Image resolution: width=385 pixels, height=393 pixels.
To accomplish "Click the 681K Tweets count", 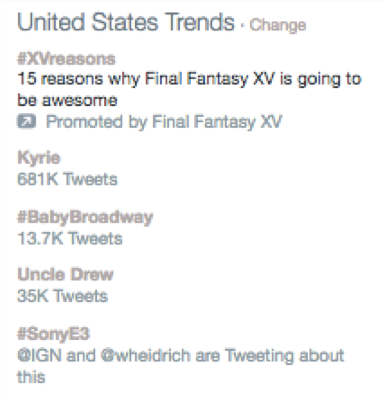I will click(x=67, y=179).
